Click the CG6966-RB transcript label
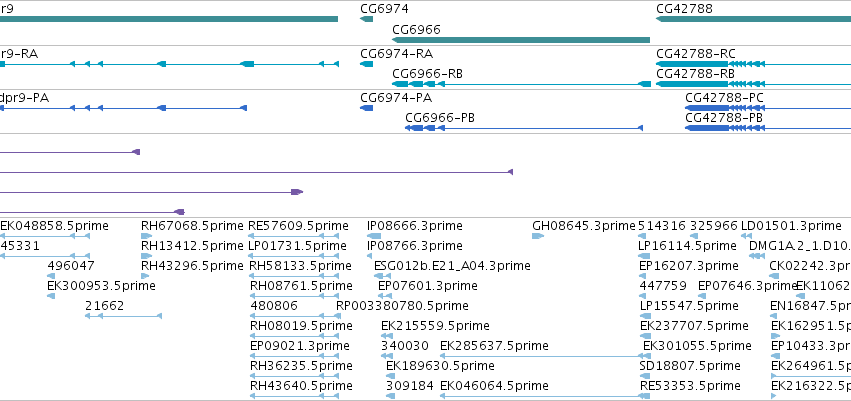Image resolution: width=851 pixels, height=401 pixels. (x=428, y=74)
